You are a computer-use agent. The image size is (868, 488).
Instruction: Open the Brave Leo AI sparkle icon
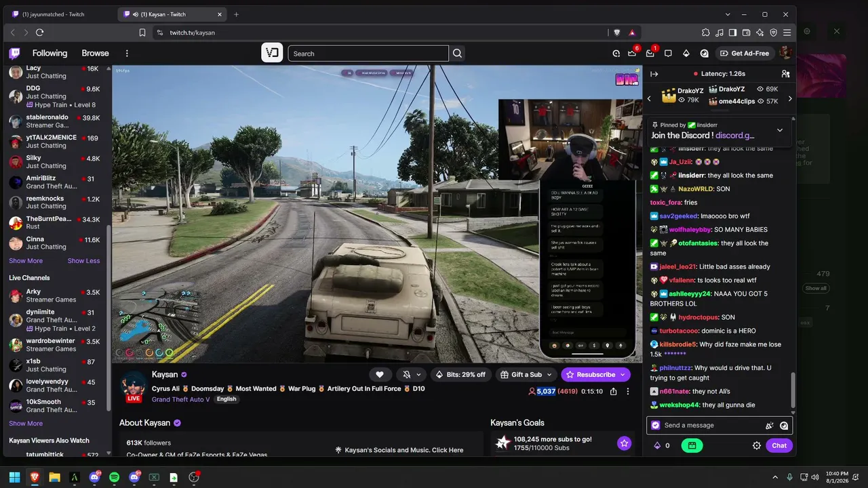pos(760,33)
